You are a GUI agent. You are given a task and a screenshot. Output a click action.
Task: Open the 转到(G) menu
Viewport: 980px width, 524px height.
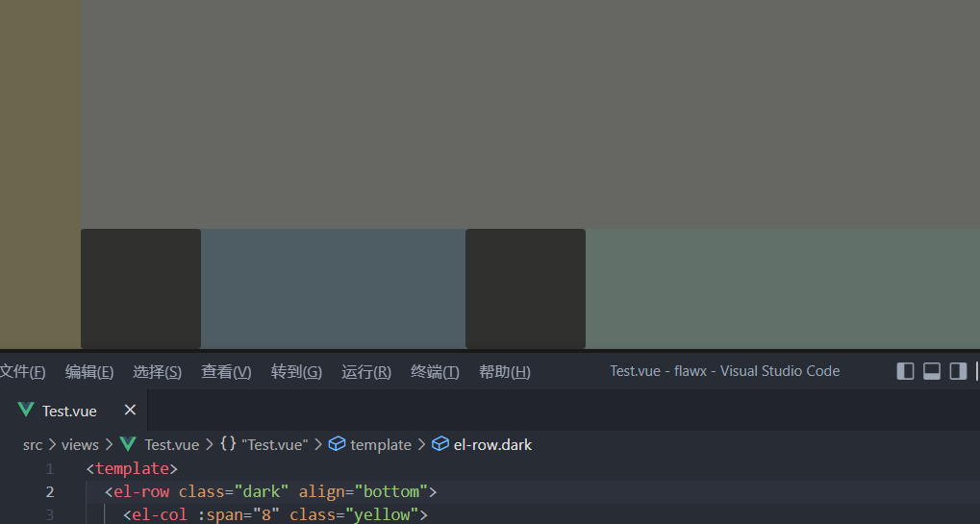click(x=296, y=372)
